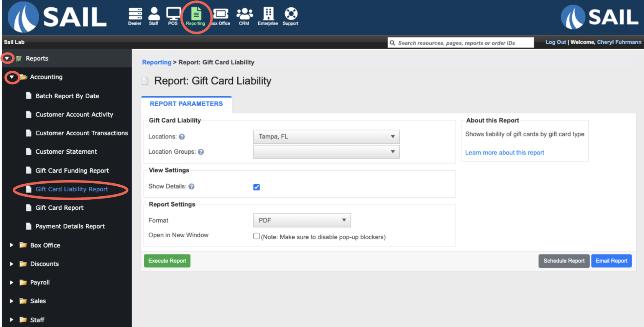The width and height of the screenshot is (644, 327).
Task: Click the Customer Statement report row
Action: pyautogui.click(x=66, y=152)
